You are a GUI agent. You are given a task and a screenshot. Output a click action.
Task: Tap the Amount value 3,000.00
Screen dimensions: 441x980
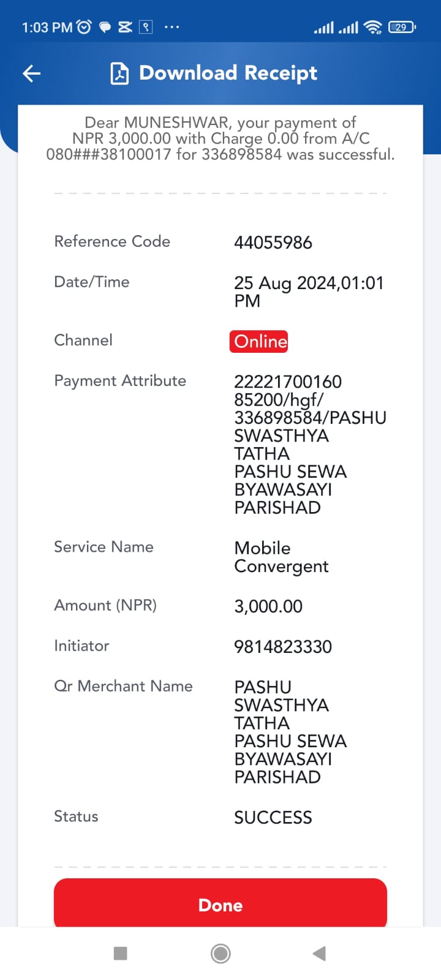pos(268,606)
